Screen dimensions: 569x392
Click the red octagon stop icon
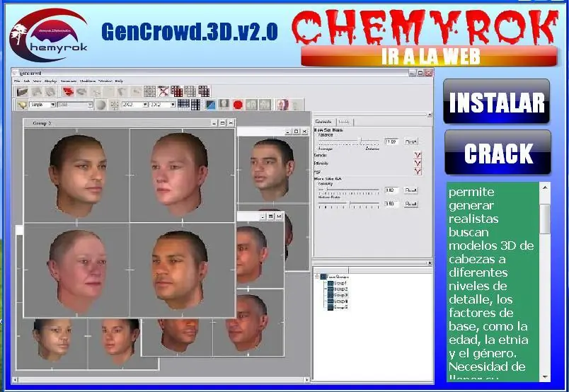(238, 105)
